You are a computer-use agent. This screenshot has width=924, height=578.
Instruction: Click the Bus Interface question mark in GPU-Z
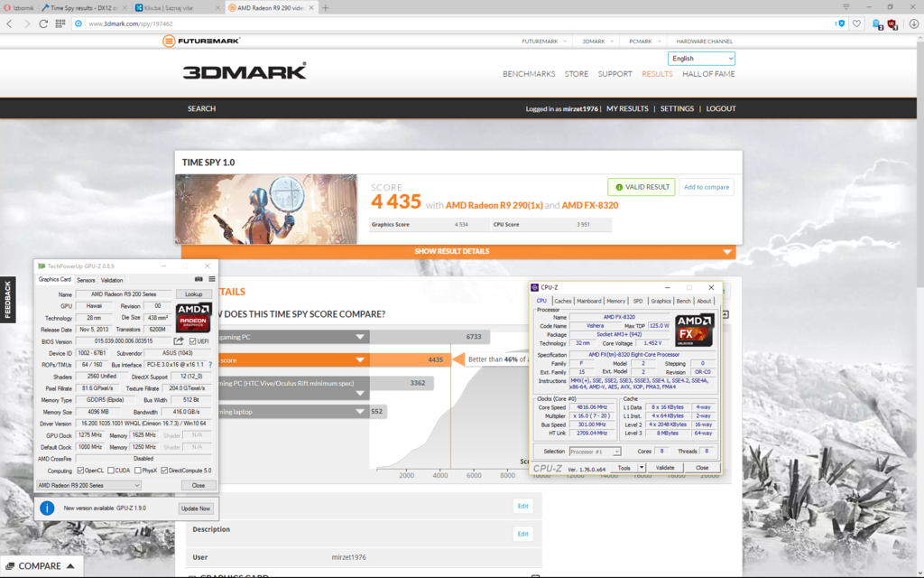pyautogui.click(x=209, y=365)
